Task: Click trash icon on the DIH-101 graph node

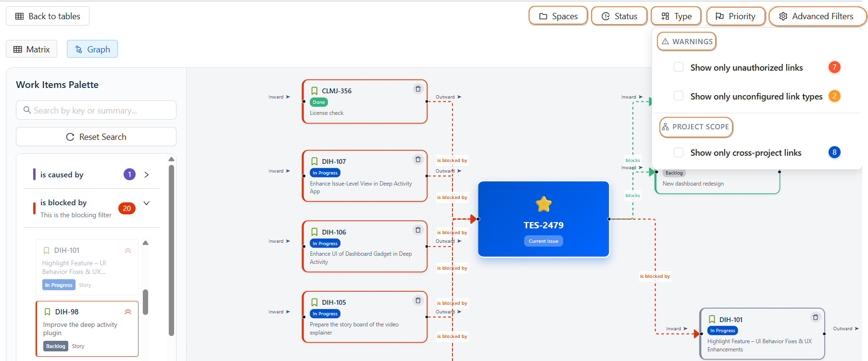Action: (x=815, y=317)
